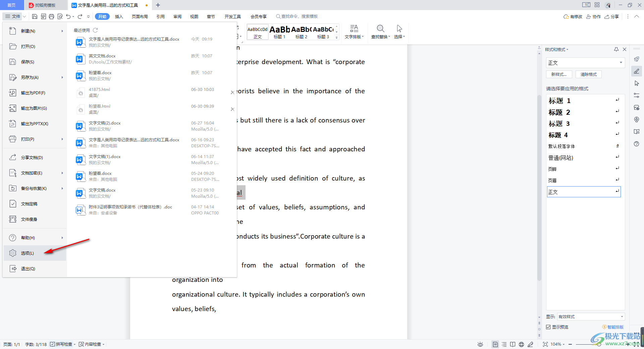Click 打开(O) in the file menu
644x349 pixels.
[x=35, y=46]
